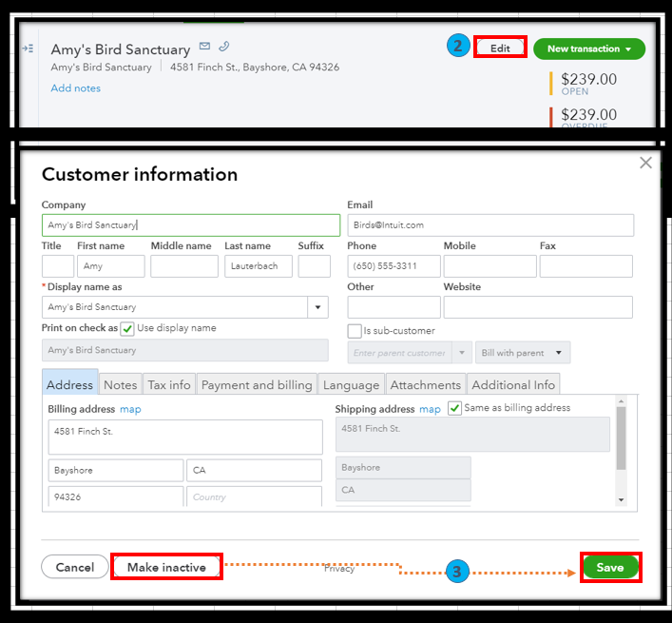The height and width of the screenshot is (623, 672).
Task: Click the Last name field
Action: (x=259, y=266)
